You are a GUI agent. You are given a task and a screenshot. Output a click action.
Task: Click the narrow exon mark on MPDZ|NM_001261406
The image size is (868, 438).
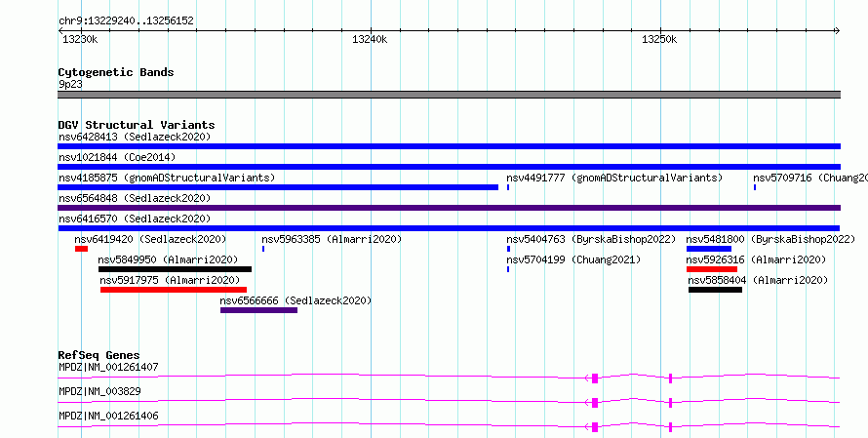click(x=670, y=427)
